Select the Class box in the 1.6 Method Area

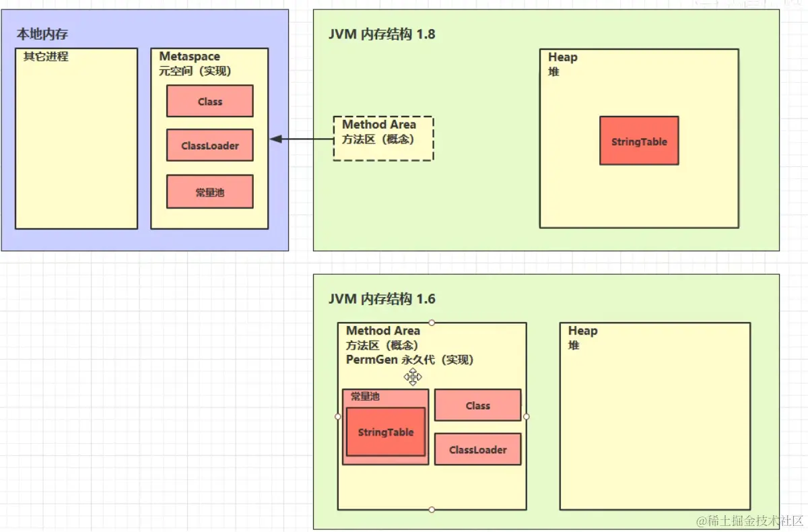click(477, 405)
